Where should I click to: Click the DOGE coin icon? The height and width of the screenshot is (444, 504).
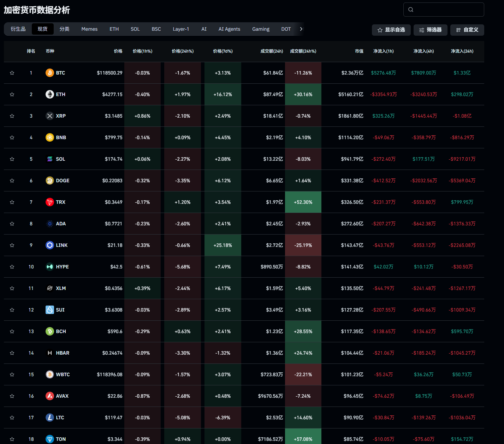(50, 180)
